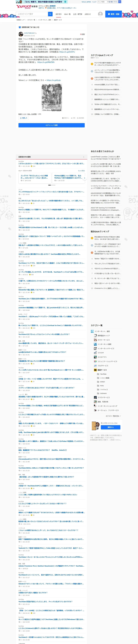
Task: Click the 画像、写真共有 category icon
Action: click(95, 402)
